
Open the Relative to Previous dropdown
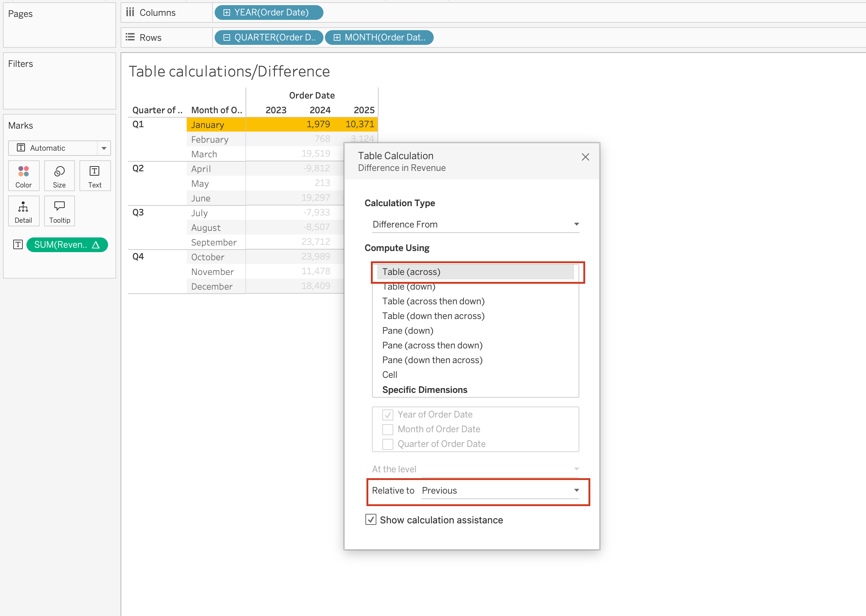pyautogui.click(x=500, y=490)
